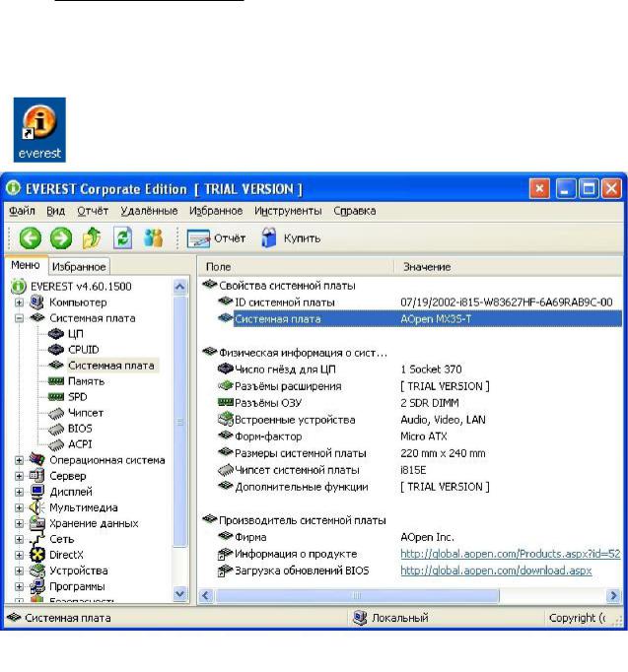The image size is (628, 672).
Task: Click the horizontal scrollbar left arrow
Action: click(206, 595)
